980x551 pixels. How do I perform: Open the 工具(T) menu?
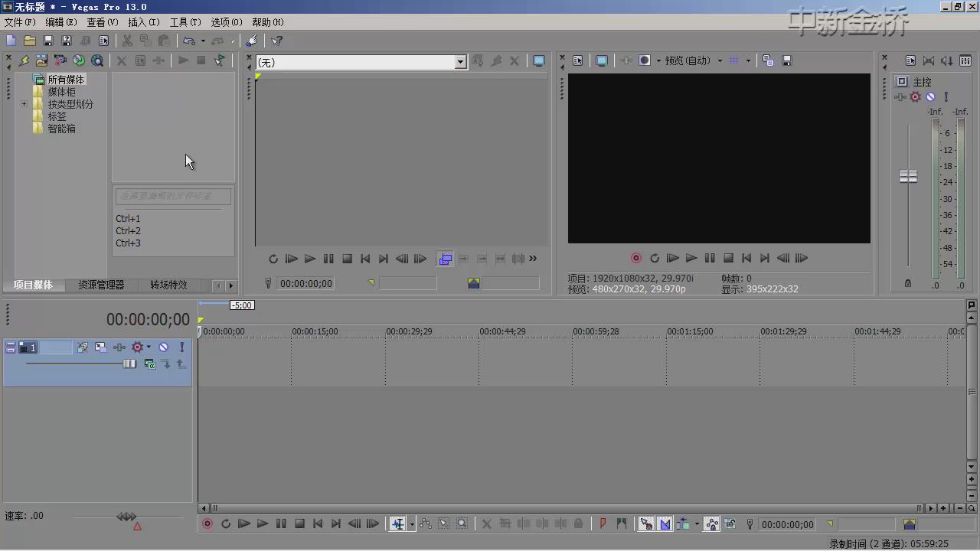pyautogui.click(x=185, y=22)
